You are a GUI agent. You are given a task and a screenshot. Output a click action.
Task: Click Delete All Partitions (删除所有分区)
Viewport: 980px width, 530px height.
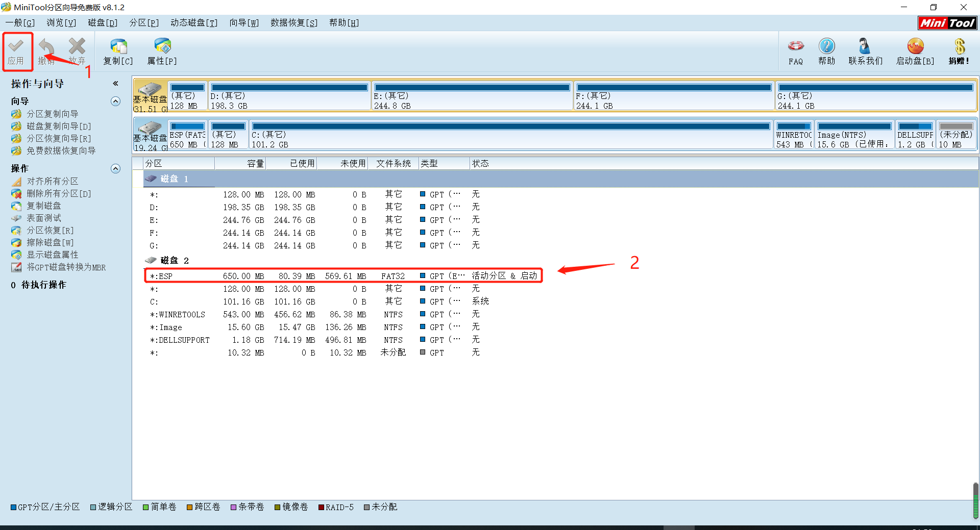[x=59, y=193]
